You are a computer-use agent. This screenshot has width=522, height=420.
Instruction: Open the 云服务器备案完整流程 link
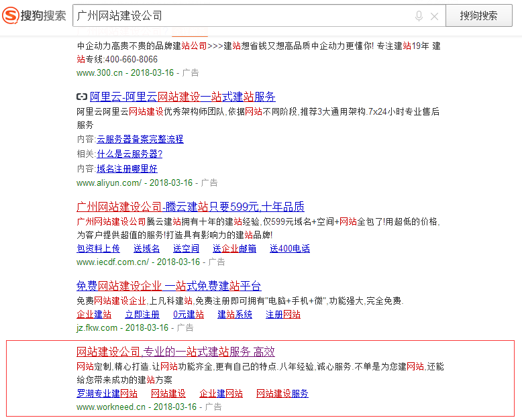[140, 139]
